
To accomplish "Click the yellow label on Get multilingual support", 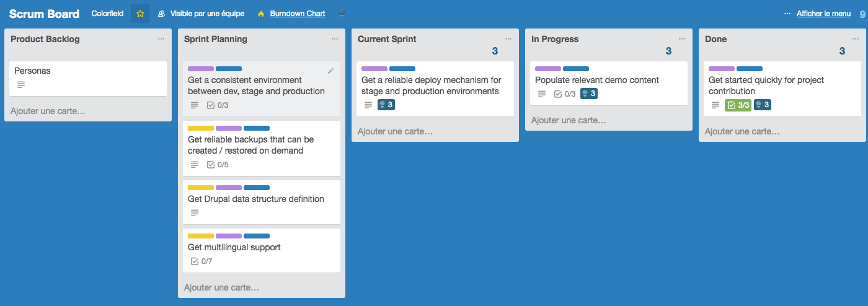I will tap(200, 236).
